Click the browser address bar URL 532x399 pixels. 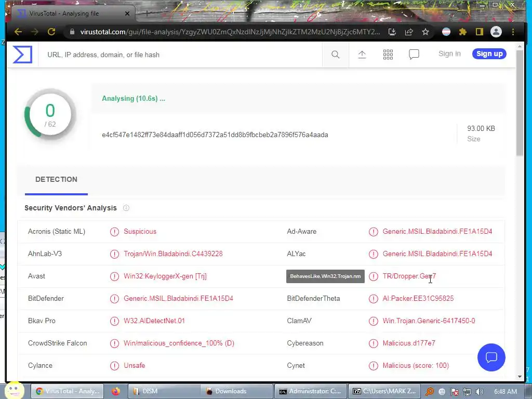(x=230, y=32)
